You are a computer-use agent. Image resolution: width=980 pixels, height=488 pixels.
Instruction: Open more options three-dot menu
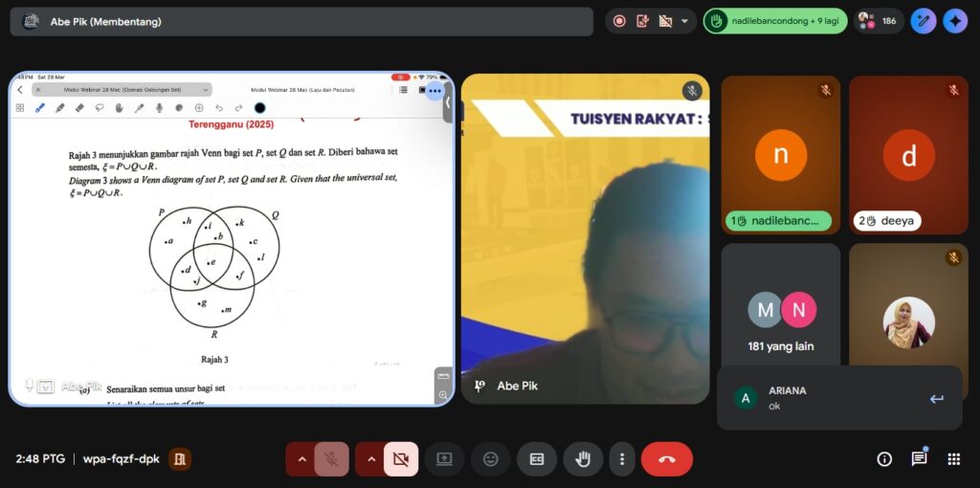pyautogui.click(x=623, y=459)
